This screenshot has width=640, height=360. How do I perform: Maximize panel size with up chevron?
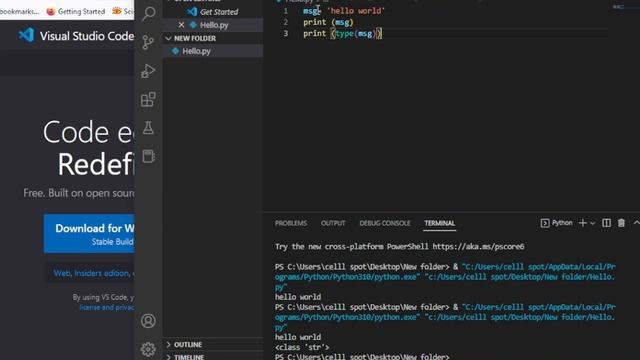[636, 223]
